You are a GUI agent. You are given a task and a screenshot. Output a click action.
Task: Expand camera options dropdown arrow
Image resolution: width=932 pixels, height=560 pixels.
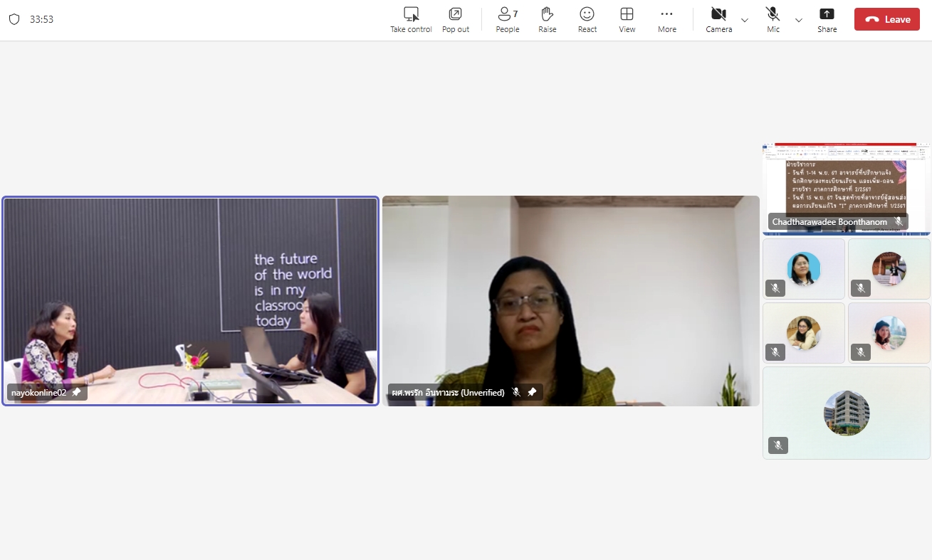click(x=745, y=20)
